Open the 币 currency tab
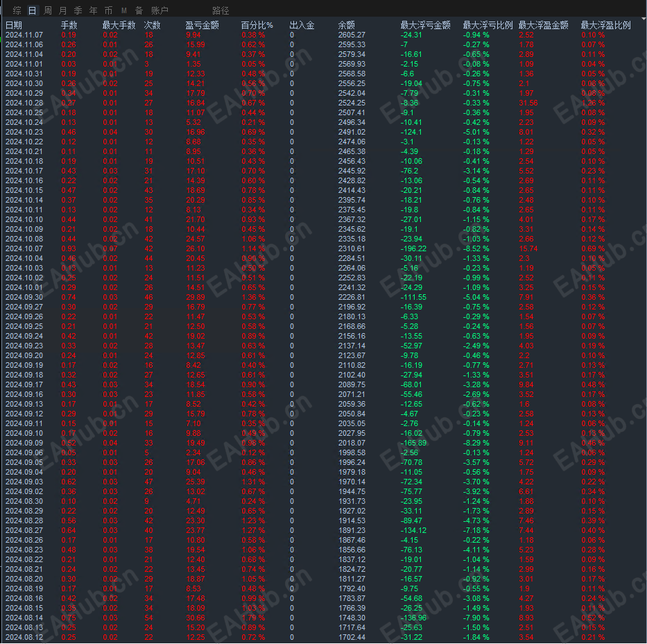647x644 pixels. [x=108, y=10]
